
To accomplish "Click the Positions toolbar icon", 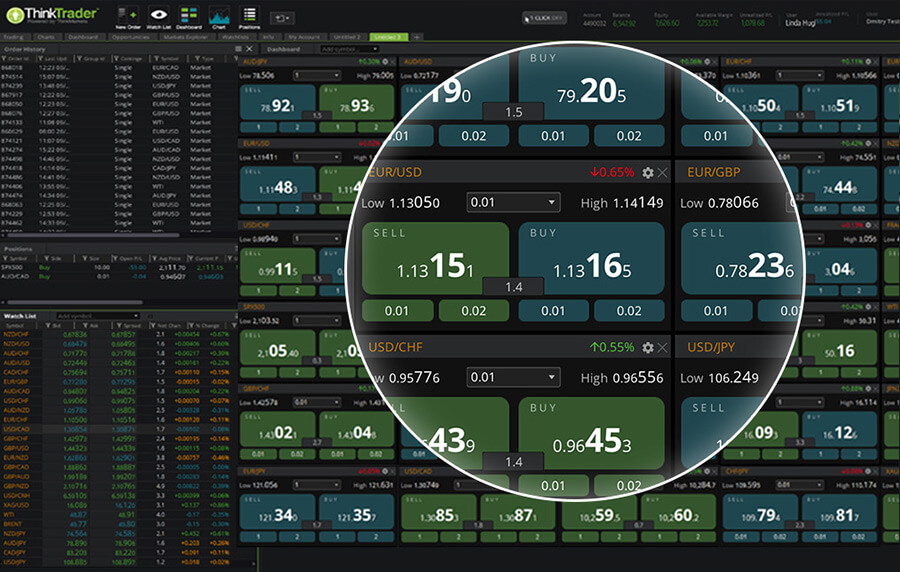I will click(x=249, y=17).
